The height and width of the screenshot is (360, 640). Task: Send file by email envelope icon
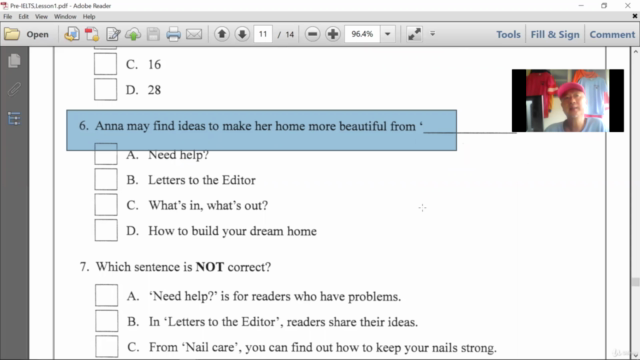pos(194,34)
